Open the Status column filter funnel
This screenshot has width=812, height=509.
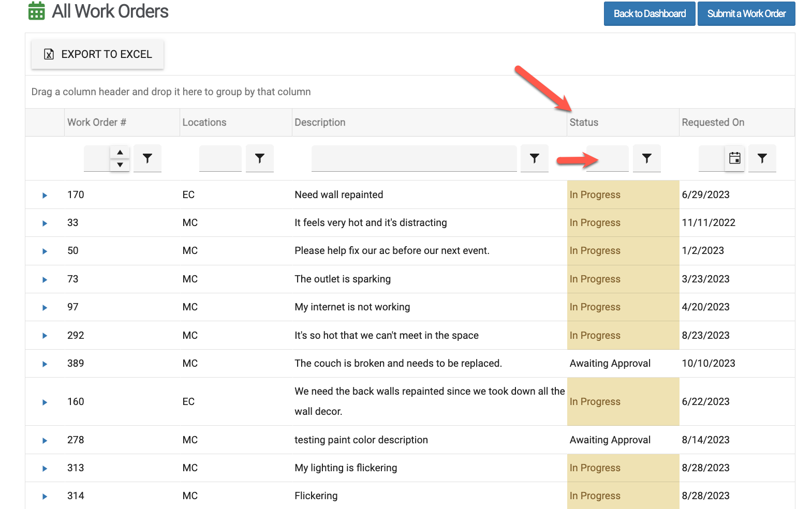coord(646,158)
